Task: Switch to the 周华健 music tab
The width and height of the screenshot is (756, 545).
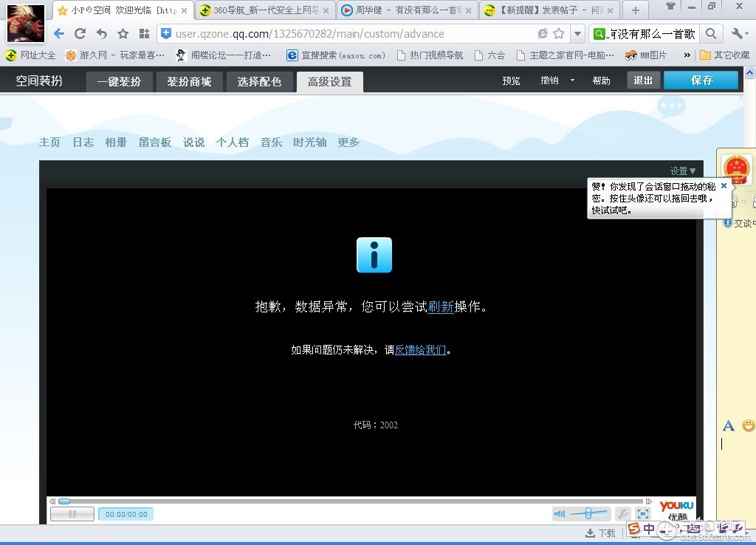Action: pyautogui.click(x=407, y=10)
